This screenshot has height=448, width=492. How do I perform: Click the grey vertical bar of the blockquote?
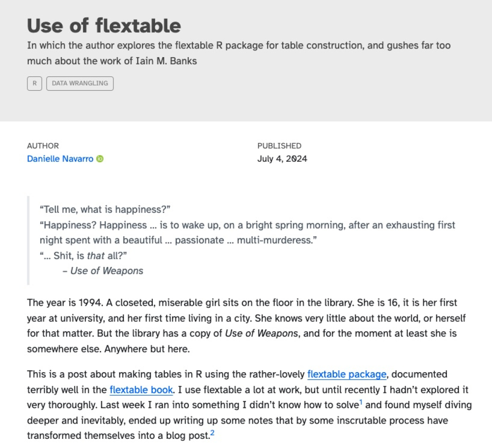coord(28,241)
